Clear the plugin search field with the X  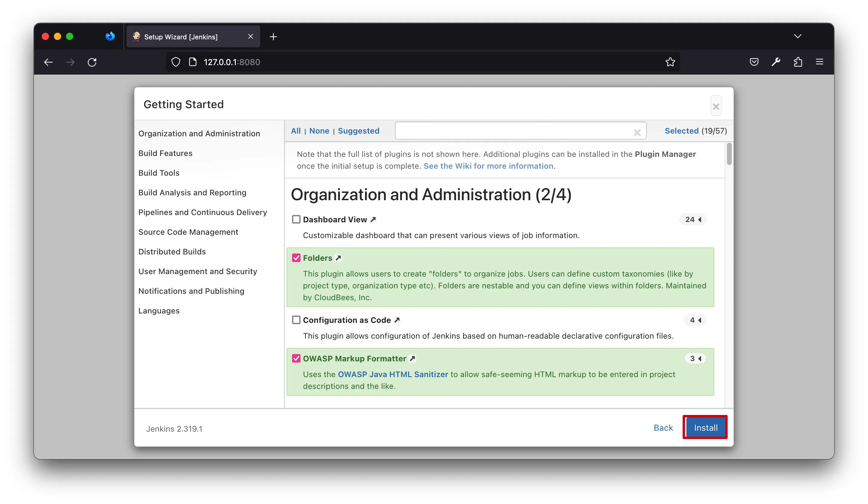637,132
